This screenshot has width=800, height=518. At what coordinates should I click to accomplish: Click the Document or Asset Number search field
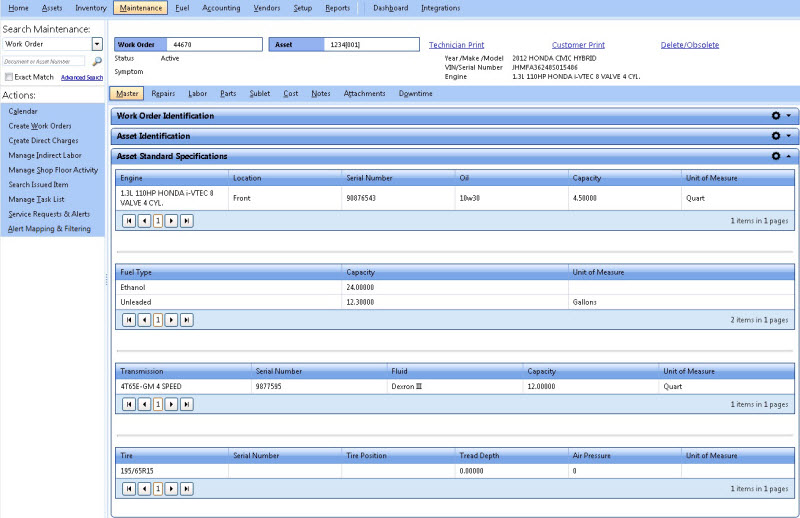point(43,61)
